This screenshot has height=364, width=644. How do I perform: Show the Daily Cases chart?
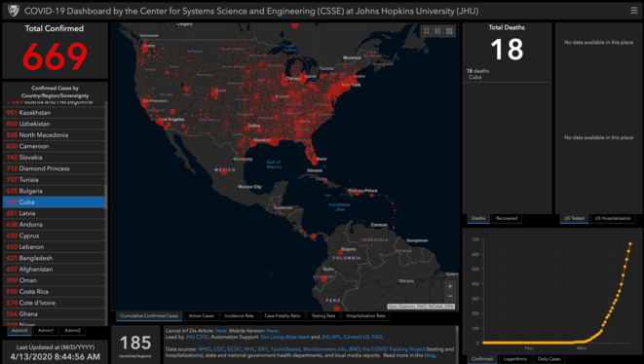coord(549,359)
